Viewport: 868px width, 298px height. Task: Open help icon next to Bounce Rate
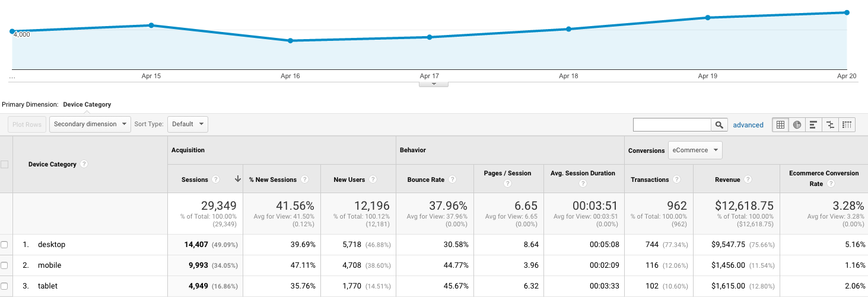452,180
